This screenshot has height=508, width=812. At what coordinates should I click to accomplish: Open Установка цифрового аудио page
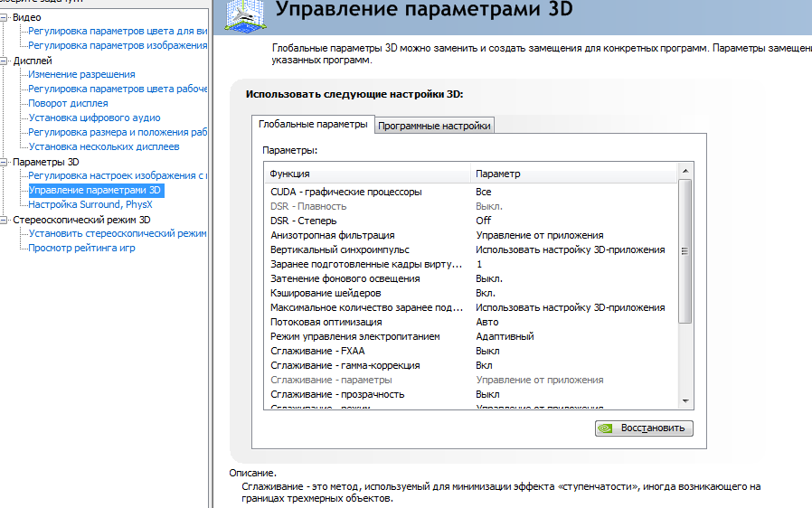point(94,118)
